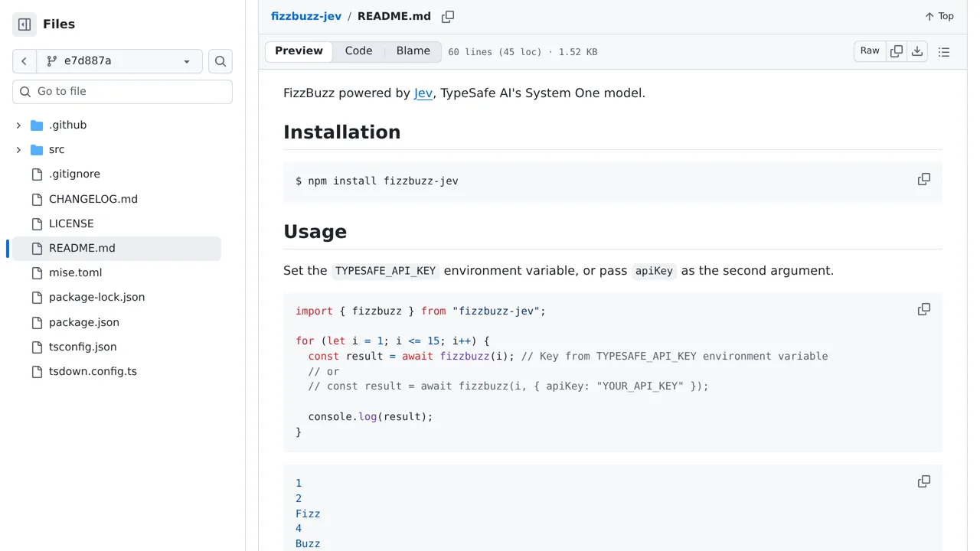The width and height of the screenshot is (980, 551).
Task: Open package.json file
Action: (84, 322)
